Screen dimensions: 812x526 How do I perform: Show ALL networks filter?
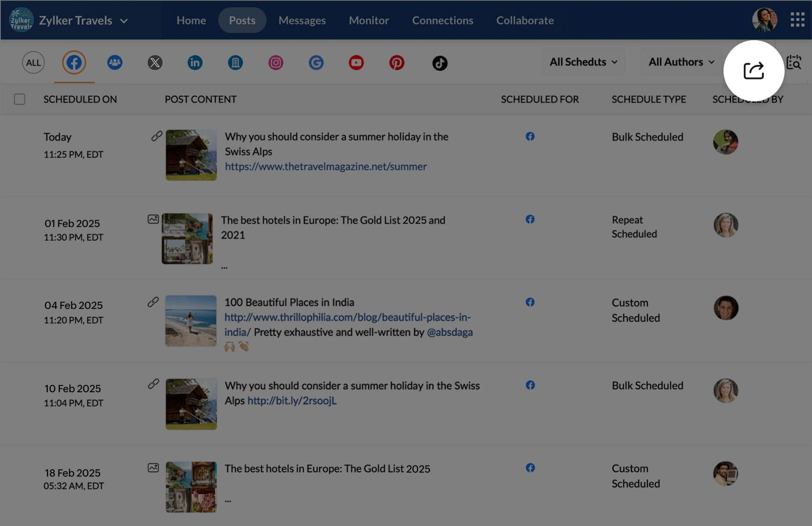[x=33, y=63]
